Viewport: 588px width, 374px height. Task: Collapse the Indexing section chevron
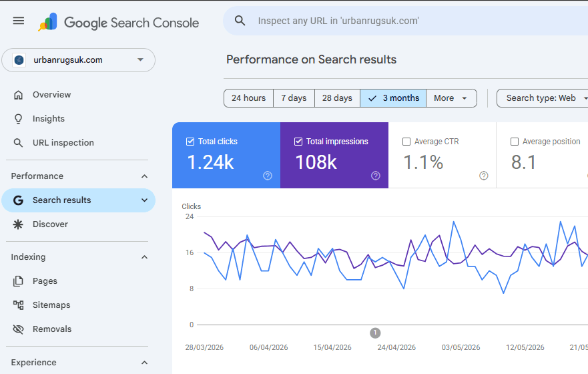pos(144,257)
